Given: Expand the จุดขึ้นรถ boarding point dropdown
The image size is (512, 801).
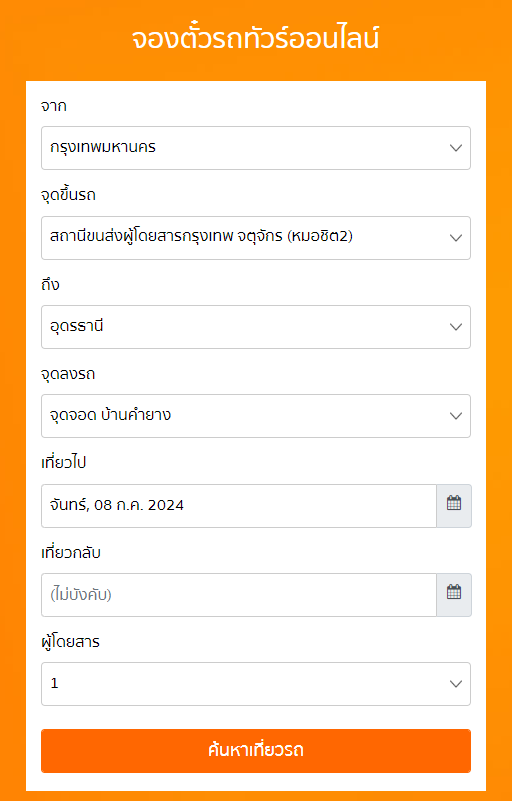Looking at the screenshot, I should coord(255,238).
